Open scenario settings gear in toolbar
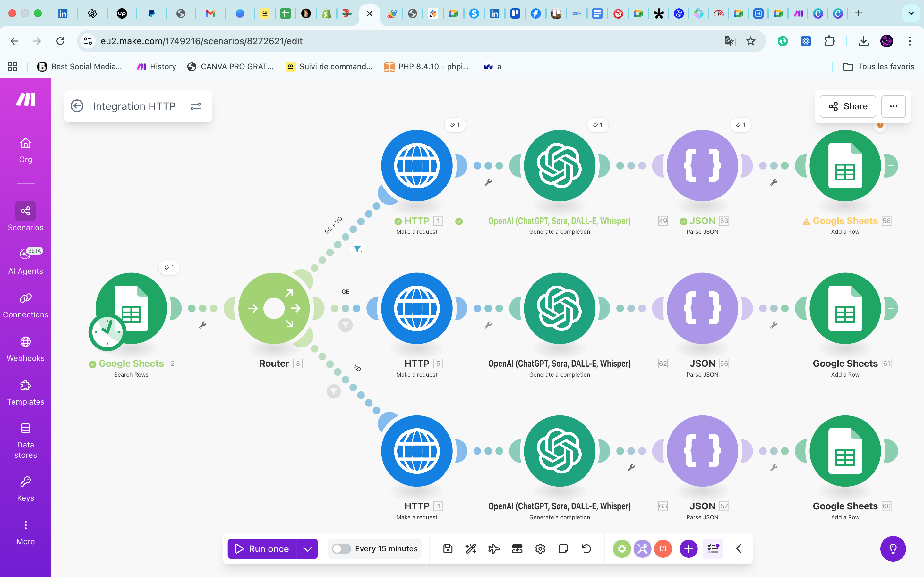Screen dimensions: 924x577 tap(540, 549)
